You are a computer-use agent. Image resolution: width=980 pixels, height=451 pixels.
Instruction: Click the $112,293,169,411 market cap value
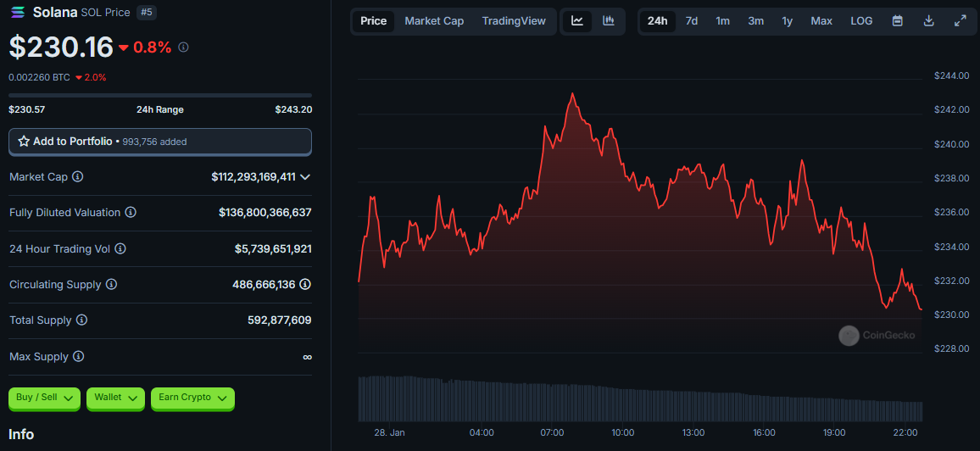[253, 177]
